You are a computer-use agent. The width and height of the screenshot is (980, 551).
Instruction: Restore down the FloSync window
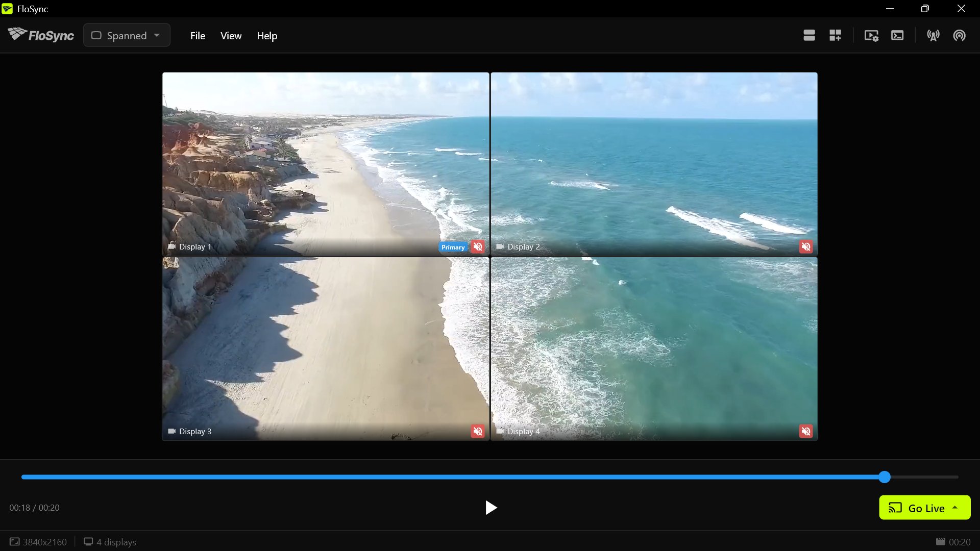pyautogui.click(x=925, y=9)
